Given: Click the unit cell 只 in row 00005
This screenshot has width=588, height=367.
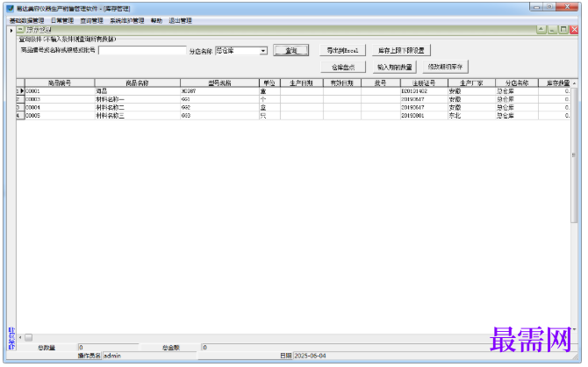Looking at the screenshot, I should point(269,116).
